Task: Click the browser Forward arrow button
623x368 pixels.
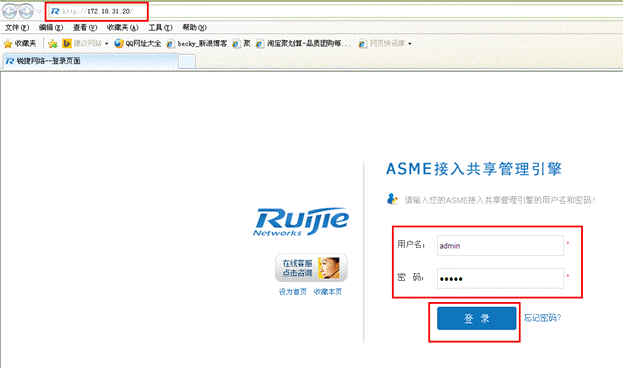Action: coord(26,12)
